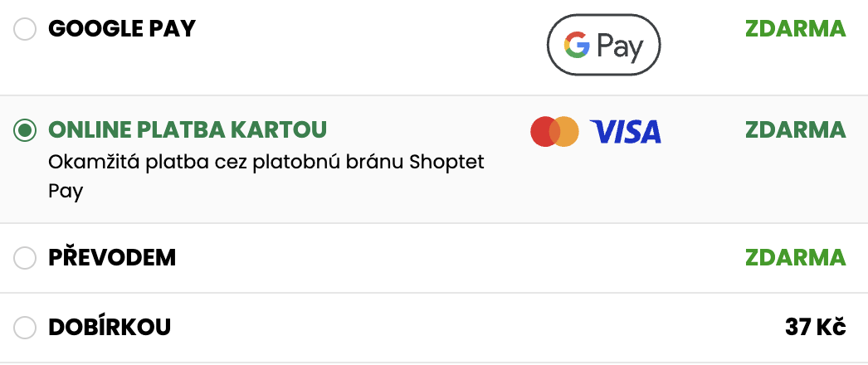Click the PŘEVODEM payment label
This screenshot has height=365, width=868.
coord(112,257)
